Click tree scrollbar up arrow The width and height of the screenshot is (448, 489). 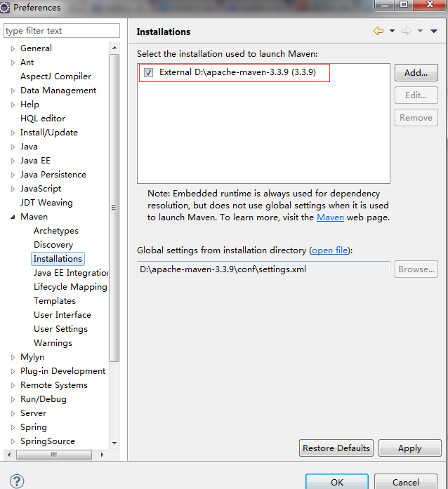coord(114,48)
